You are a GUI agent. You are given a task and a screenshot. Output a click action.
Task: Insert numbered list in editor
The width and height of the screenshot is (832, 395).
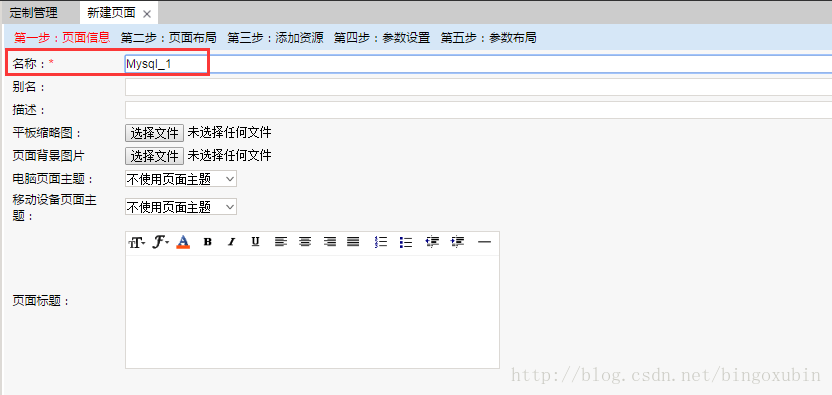[380, 242]
